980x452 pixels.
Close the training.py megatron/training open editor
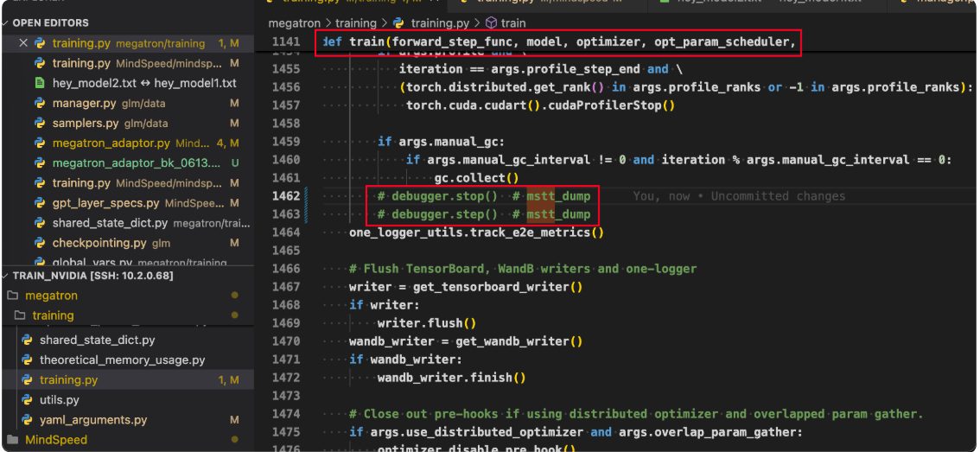23,43
